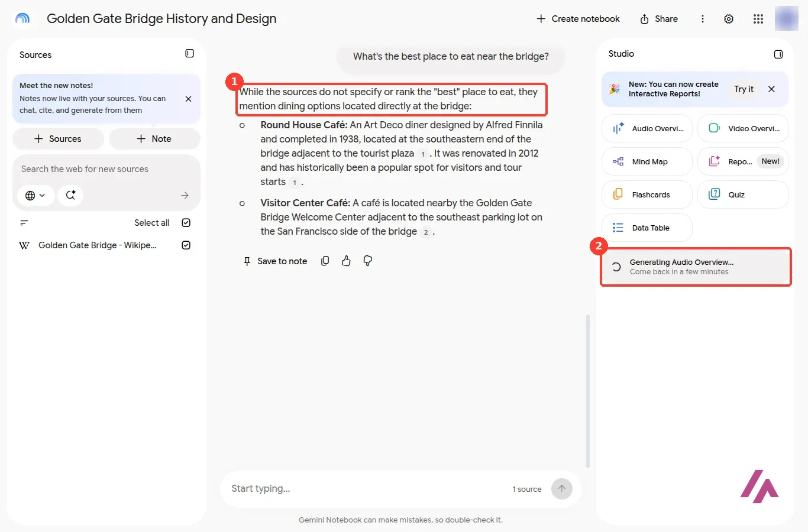Send chat message arrow button
The height and width of the screenshot is (532, 808).
562,489
